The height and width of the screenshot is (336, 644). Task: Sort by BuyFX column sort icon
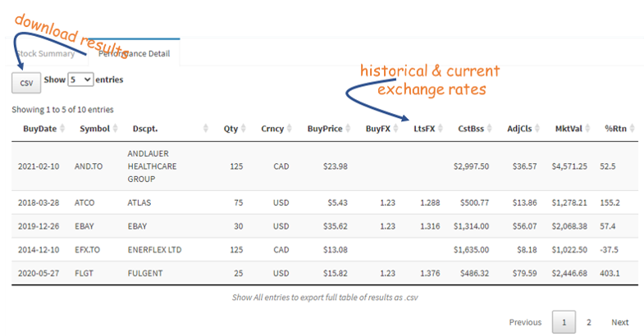(396, 129)
